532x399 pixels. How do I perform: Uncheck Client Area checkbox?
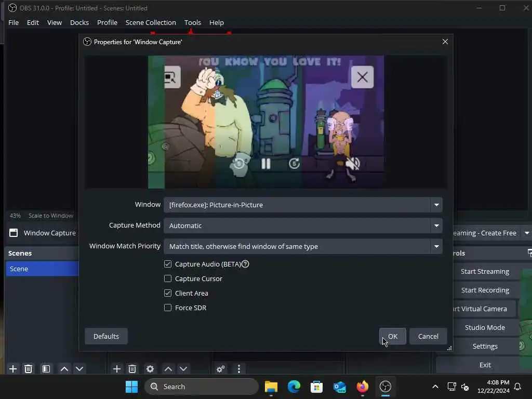168,293
